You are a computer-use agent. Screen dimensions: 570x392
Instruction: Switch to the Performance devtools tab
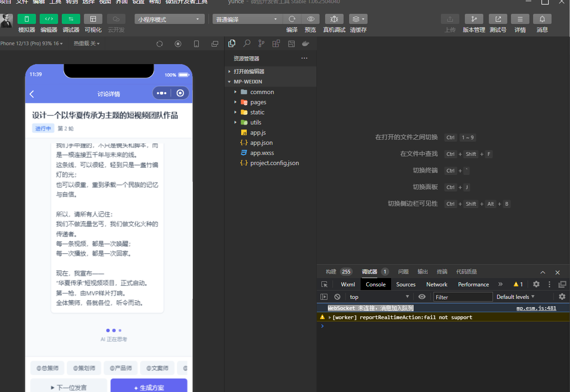[x=474, y=284]
